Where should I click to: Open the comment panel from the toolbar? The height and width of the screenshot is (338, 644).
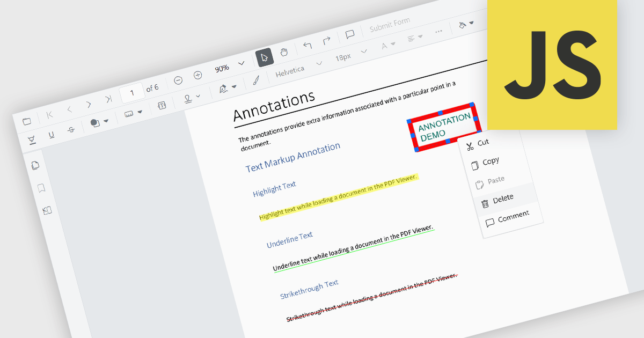click(x=350, y=35)
